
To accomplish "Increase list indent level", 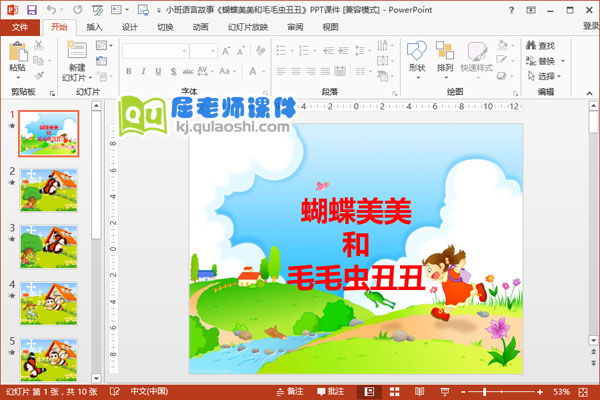I will pos(344,51).
